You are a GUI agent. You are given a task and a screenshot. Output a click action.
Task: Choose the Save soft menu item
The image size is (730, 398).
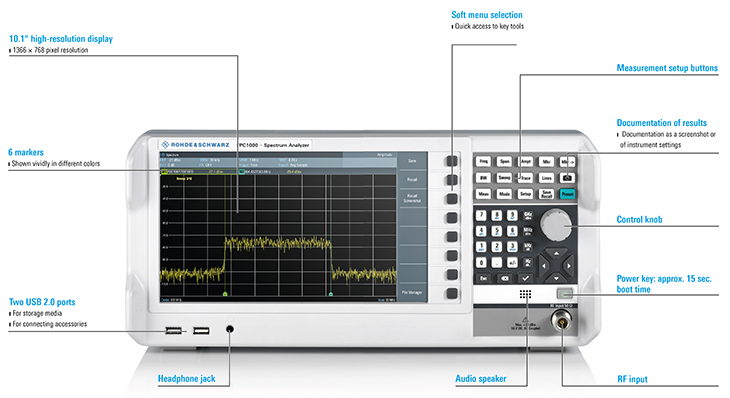[412, 161]
